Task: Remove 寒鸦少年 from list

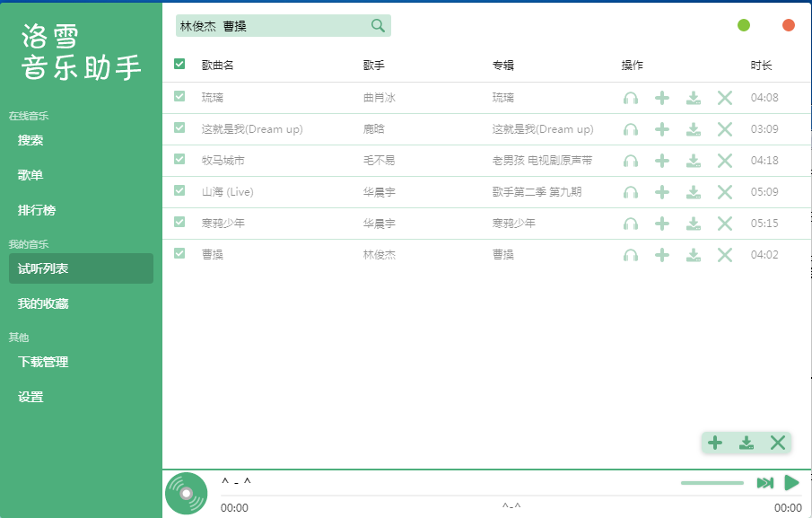Action: [x=725, y=224]
